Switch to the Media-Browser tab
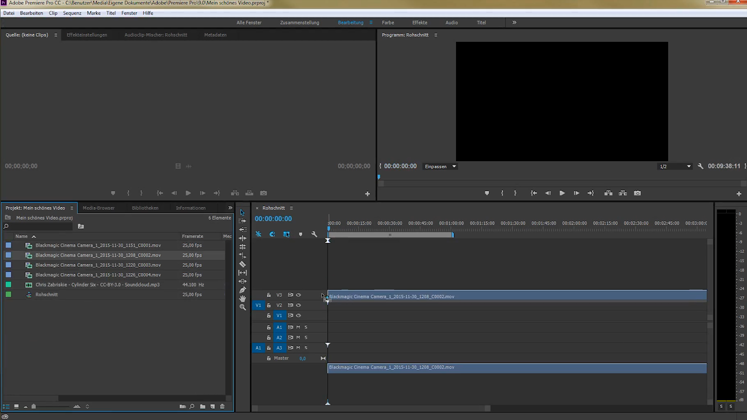This screenshot has height=420, width=747. [98, 208]
